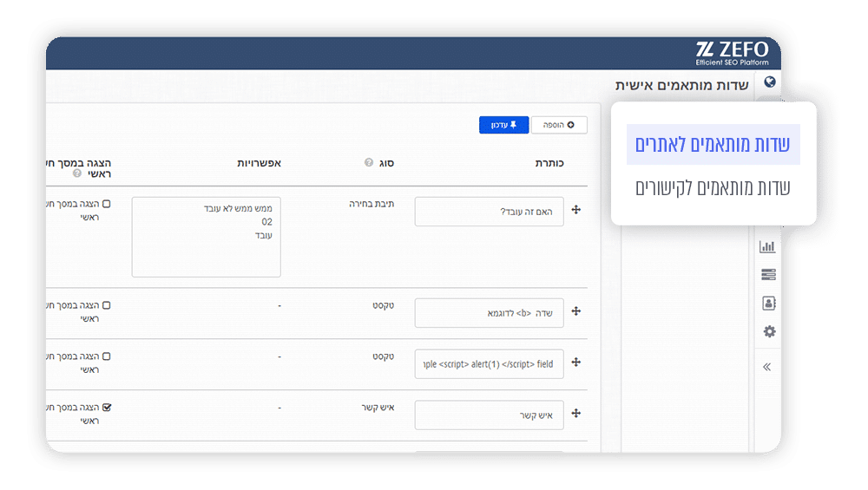Collapse sidebar with double chevron icon

tap(766, 367)
